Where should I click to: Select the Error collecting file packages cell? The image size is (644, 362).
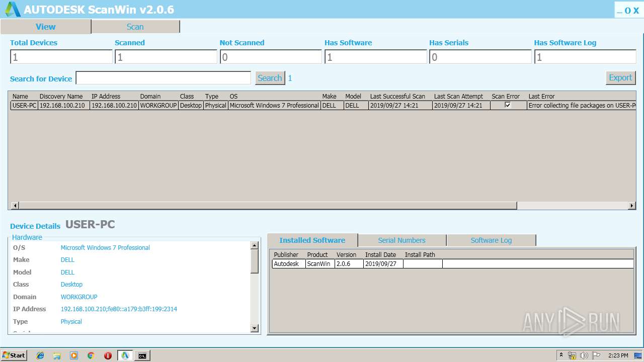(x=582, y=106)
